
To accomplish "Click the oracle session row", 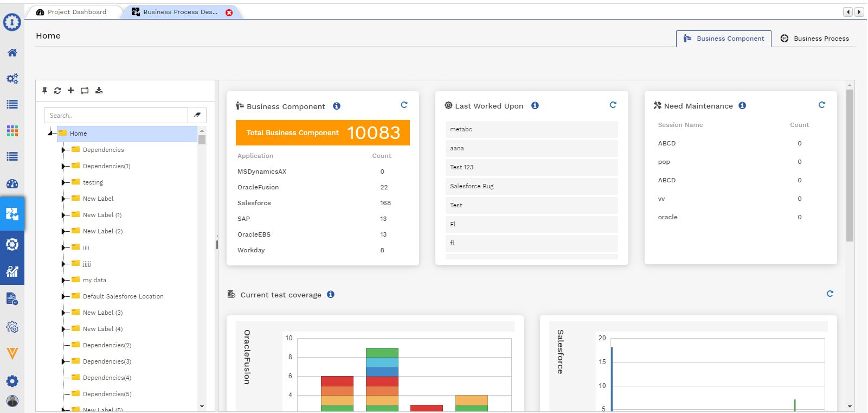I will pos(740,217).
